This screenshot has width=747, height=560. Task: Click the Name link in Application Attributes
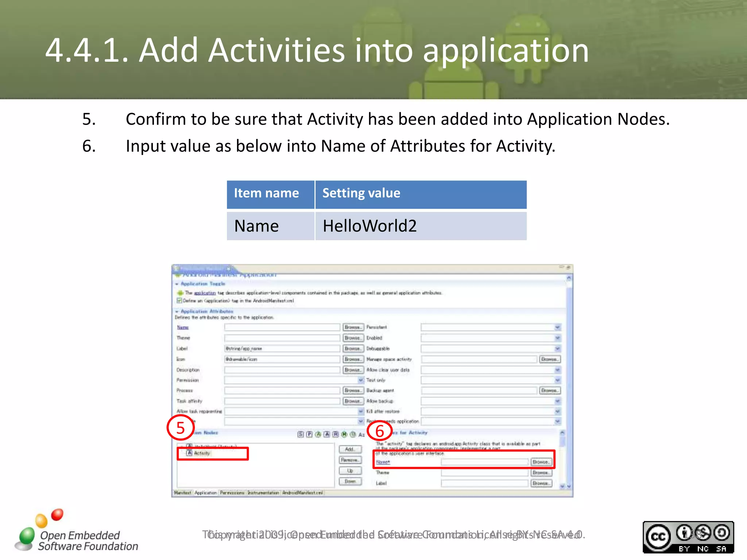click(183, 327)
